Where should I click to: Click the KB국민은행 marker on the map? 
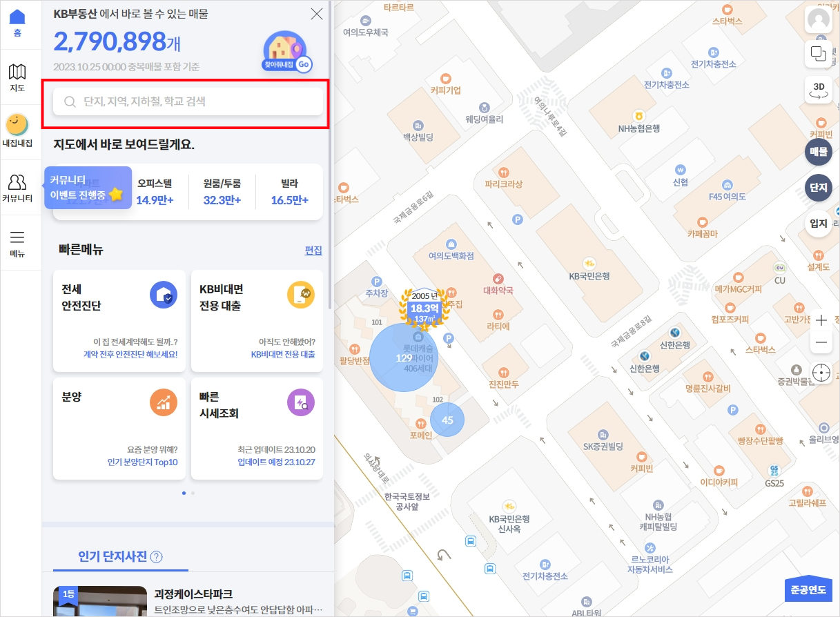pos(589,268)
